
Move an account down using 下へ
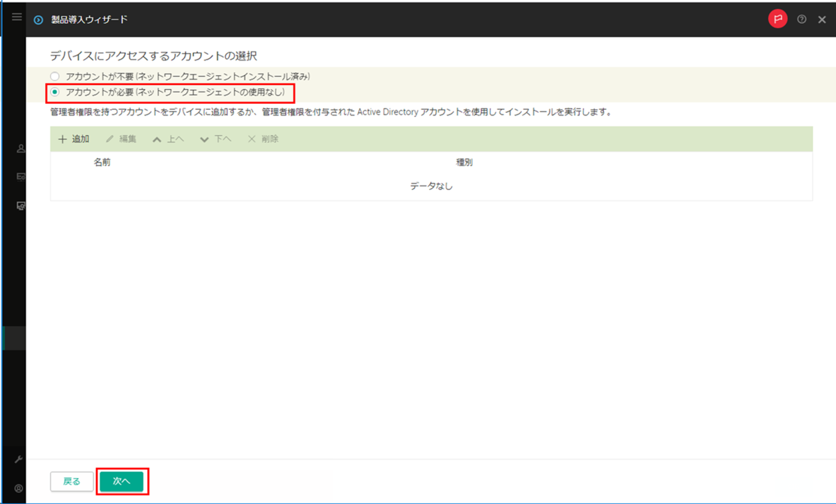(x=216, y=139)
